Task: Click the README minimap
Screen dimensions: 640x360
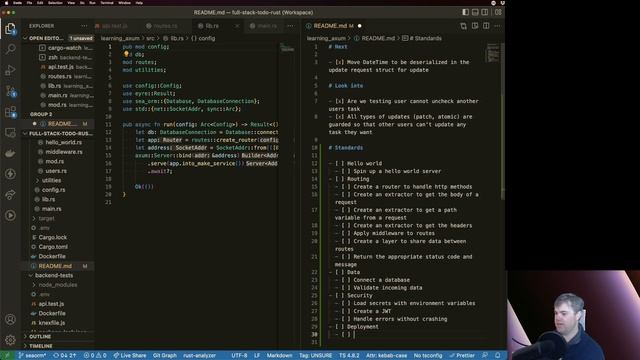Action: coord(493,53)
